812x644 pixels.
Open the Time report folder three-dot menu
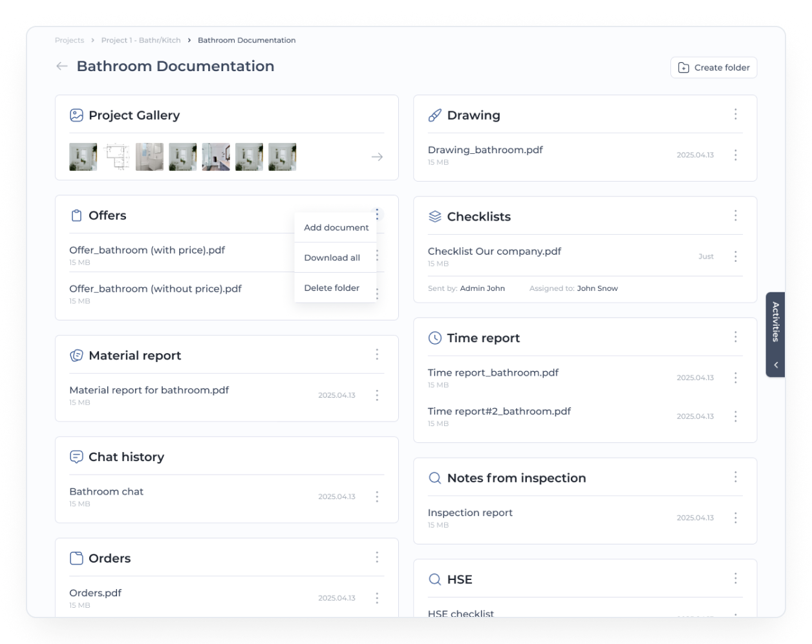click(735, 337)
